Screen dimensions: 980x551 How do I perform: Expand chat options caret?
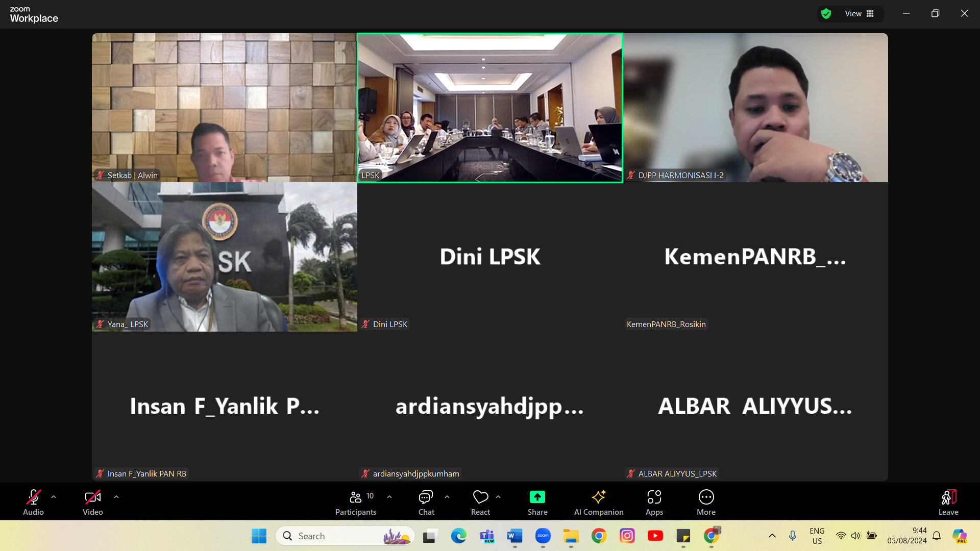(447, 497)
